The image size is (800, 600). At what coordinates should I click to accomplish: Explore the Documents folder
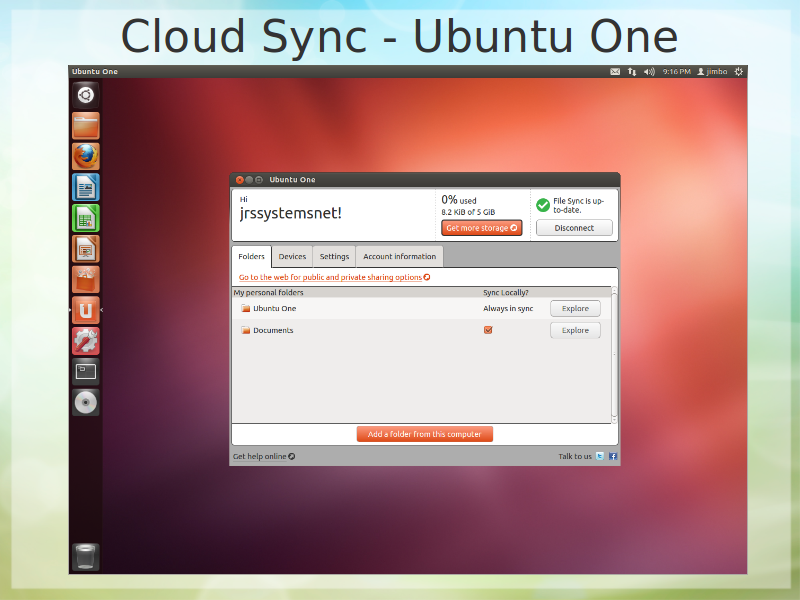(x=575, y=331)
